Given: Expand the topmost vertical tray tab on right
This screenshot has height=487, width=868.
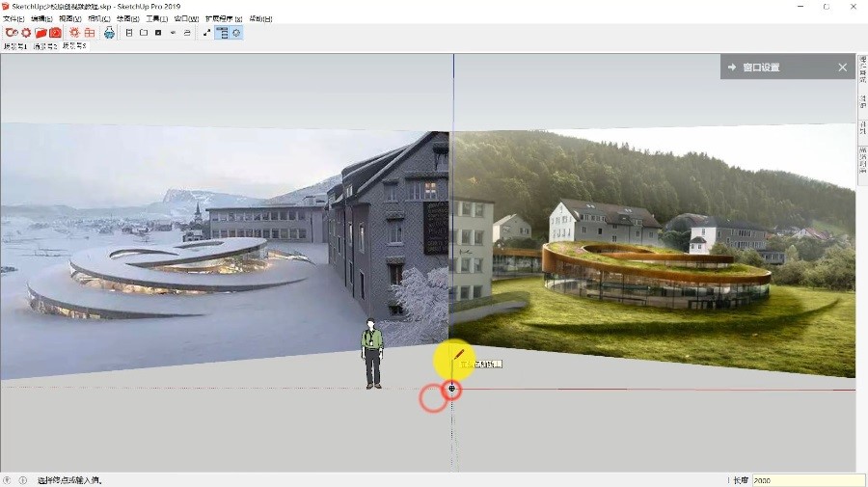Looking at the screenshot, I should (x=862, y=71).
